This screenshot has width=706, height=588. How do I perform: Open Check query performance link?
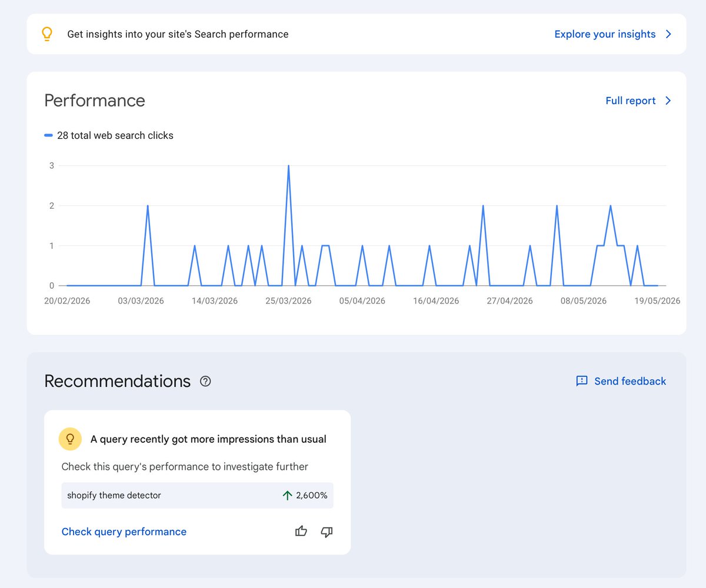(124, 532)
